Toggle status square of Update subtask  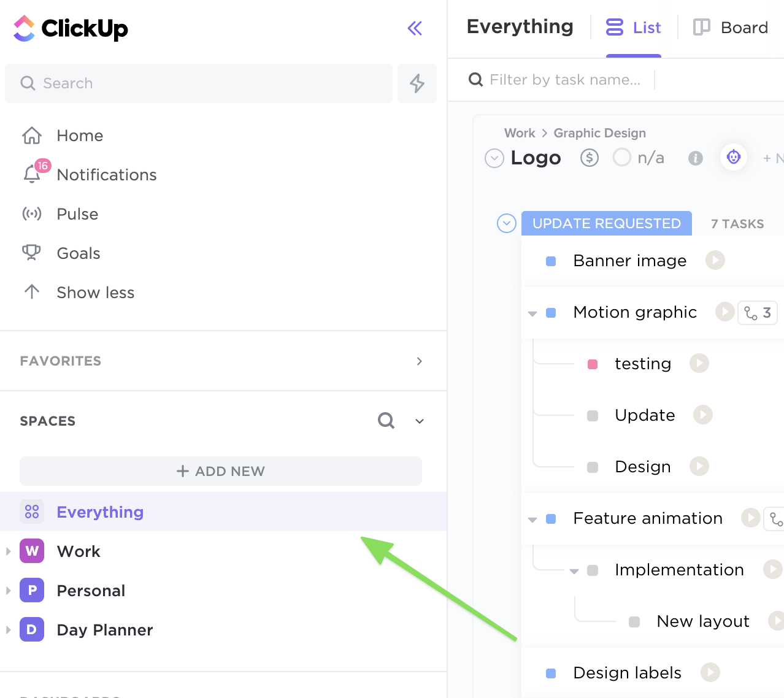tap(593, 416)
